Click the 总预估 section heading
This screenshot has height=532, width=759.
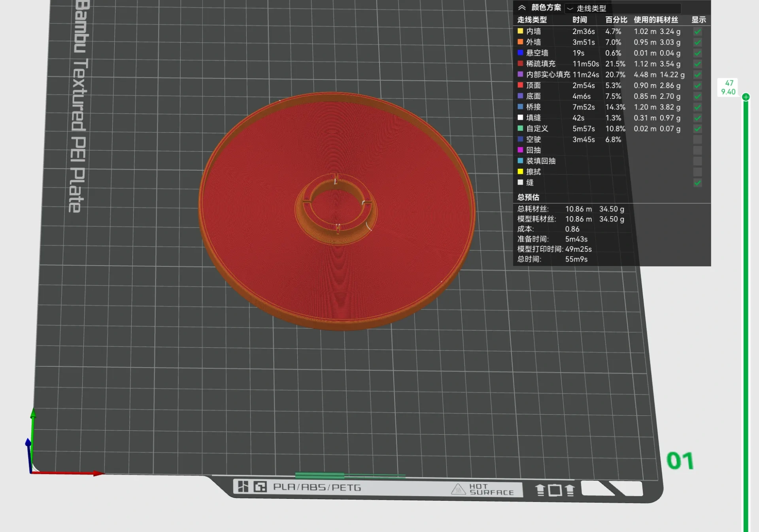point(528,197)
